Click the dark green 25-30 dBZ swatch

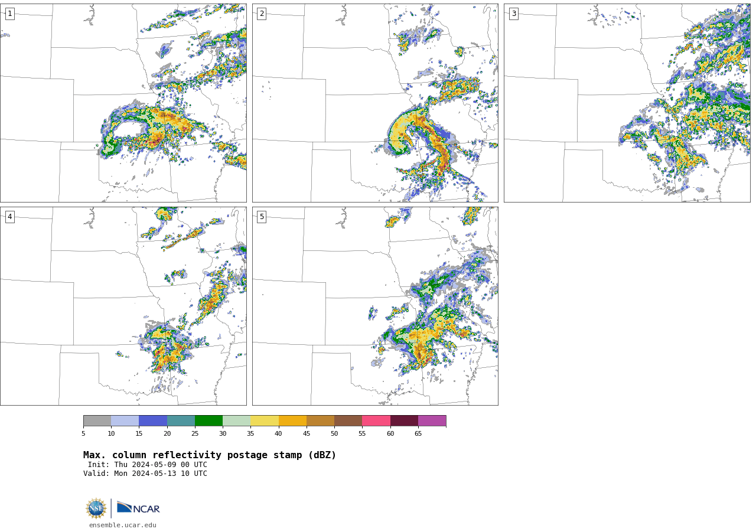point(208,421)
